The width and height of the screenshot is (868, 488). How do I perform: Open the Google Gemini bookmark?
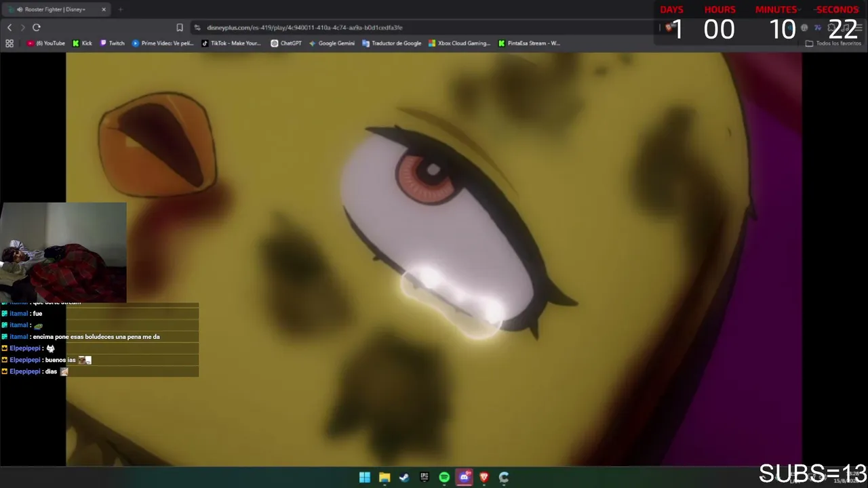[332, 43]
